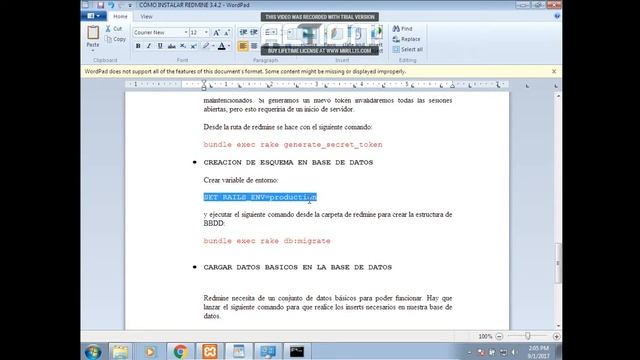The width and height of the screenshot is (640, 360).
Task: Grow the font size
Action: [216, 32]
